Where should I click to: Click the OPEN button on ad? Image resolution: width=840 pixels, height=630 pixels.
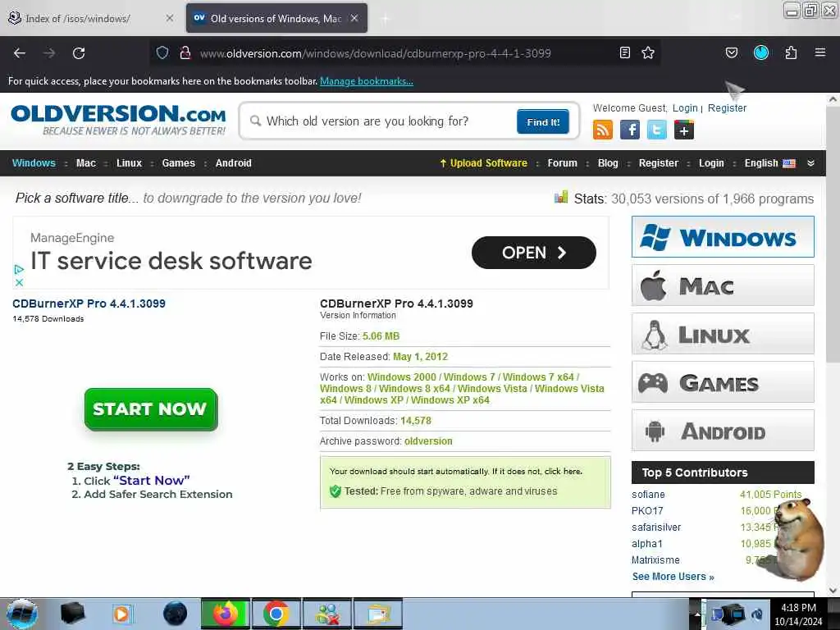coord(533,253)
